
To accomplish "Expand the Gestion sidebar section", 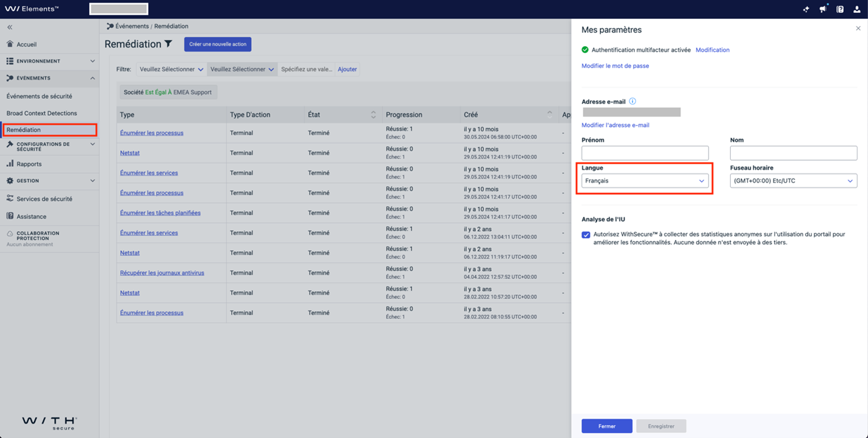I will [x=50, y=181].
